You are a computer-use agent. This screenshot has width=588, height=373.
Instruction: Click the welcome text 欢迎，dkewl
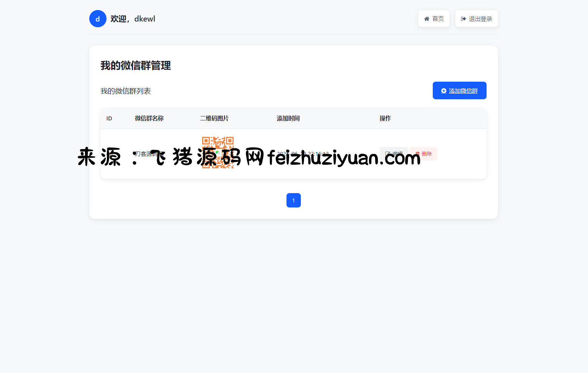click(133, 19)
